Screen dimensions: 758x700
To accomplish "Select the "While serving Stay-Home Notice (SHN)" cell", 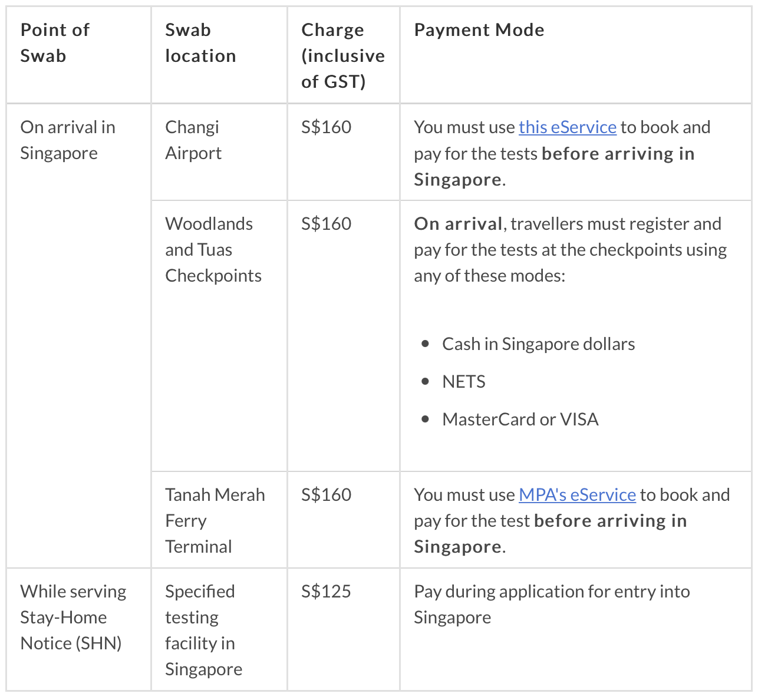I will 73,618.
